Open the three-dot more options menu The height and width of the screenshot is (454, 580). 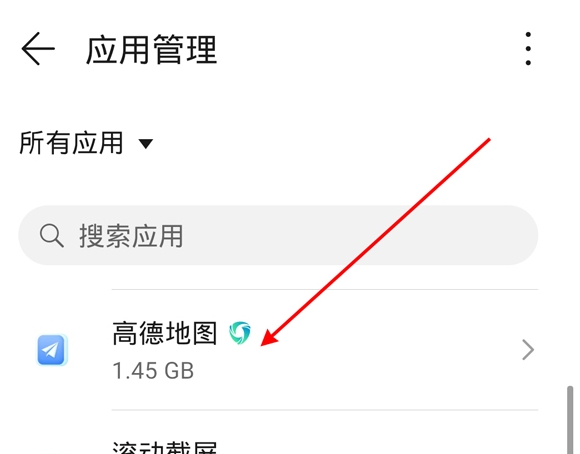pos(528,48)
